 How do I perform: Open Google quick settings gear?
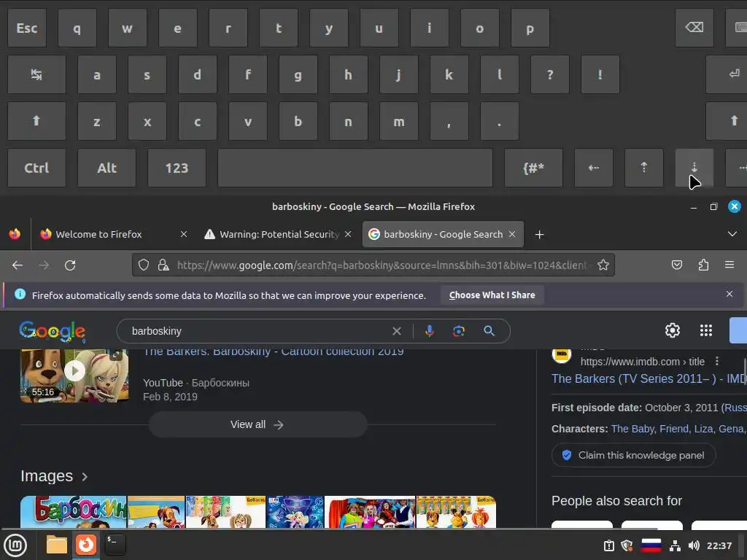[672, 330]
